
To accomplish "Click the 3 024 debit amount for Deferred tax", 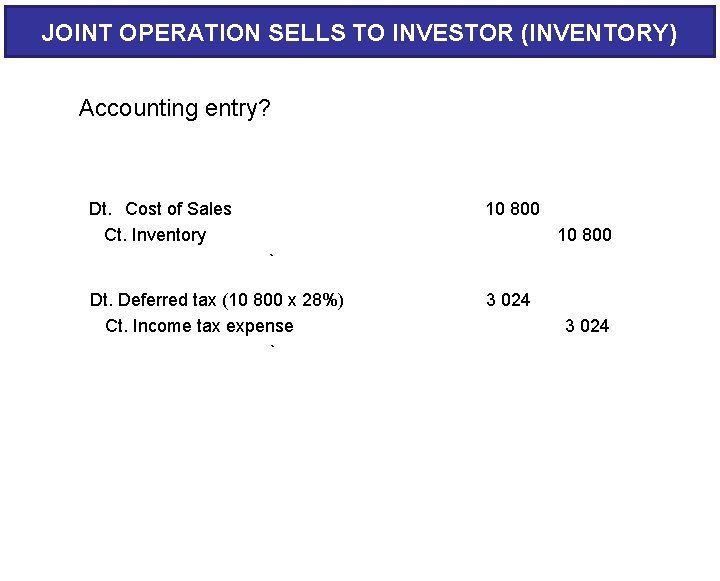I will (x=508, y=300).
